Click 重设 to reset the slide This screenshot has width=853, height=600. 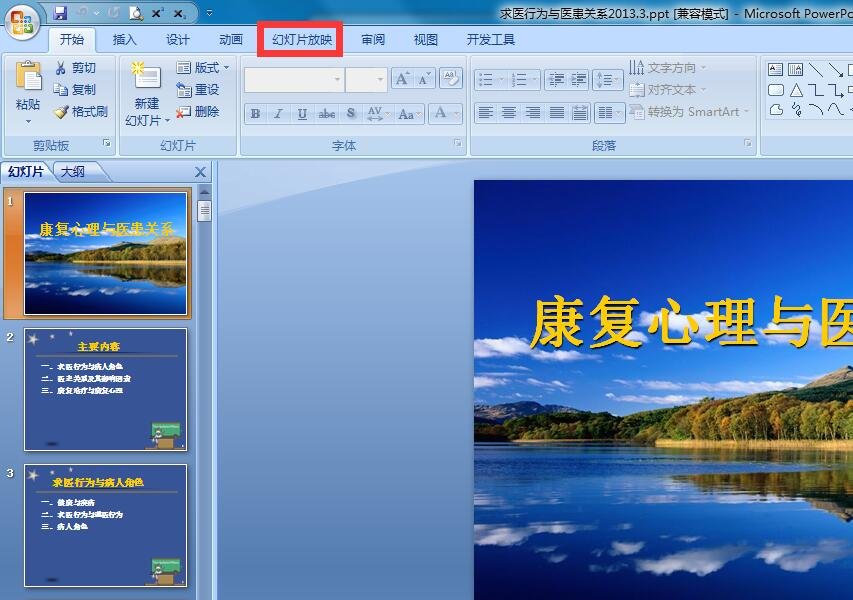pos(198,90)
